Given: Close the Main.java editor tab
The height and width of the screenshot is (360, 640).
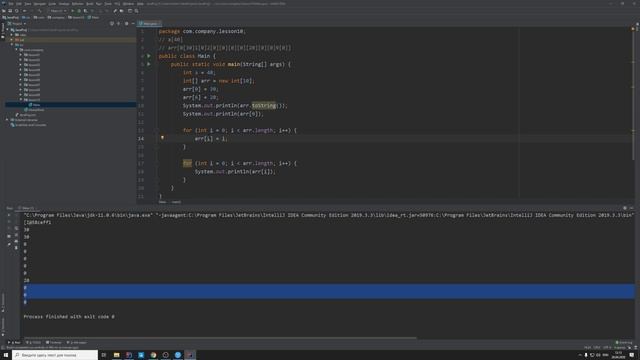Looking at the screenshot, I should [160, 24].
